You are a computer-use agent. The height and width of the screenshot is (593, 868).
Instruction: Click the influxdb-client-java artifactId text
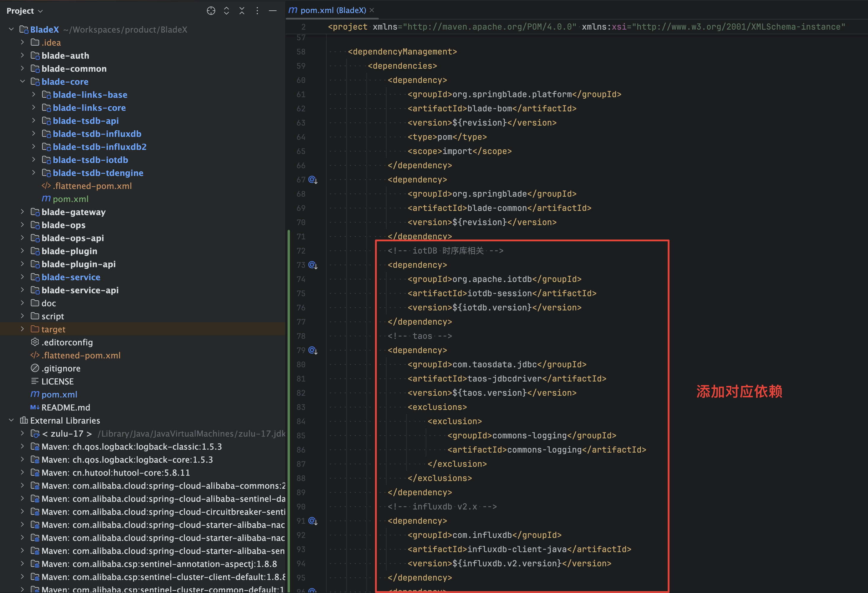point(517,549)
